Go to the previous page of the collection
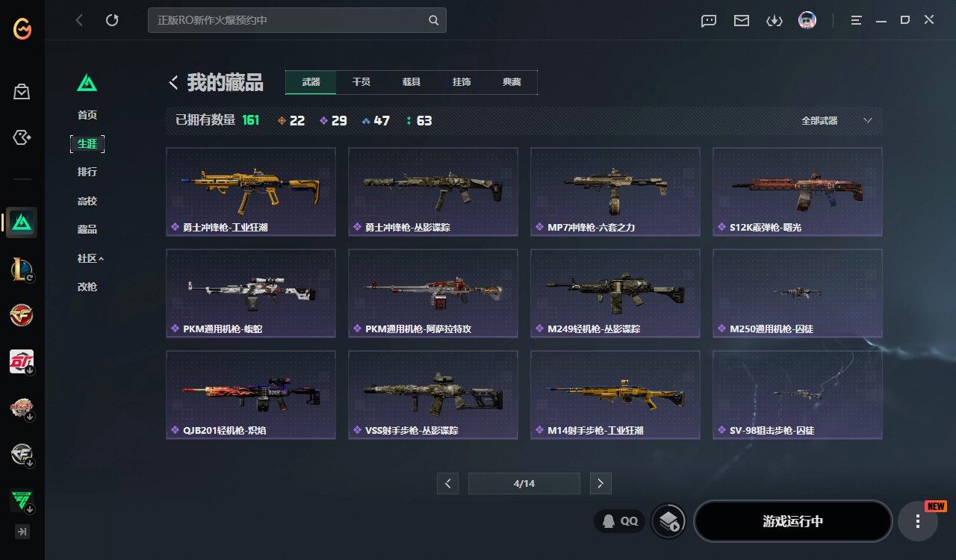Image resolution: width=956 pixels, height=560 pixels. click(x=447, y=483)
